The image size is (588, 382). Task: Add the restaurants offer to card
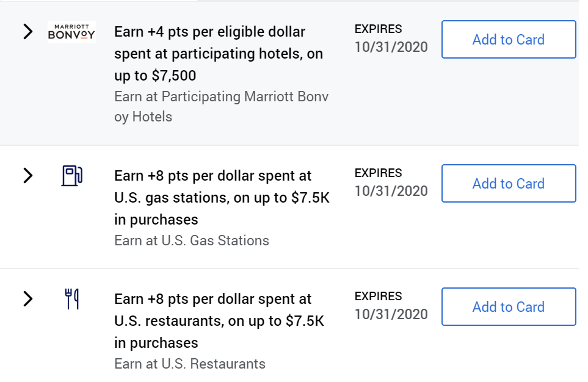click(x=509, y=307)
